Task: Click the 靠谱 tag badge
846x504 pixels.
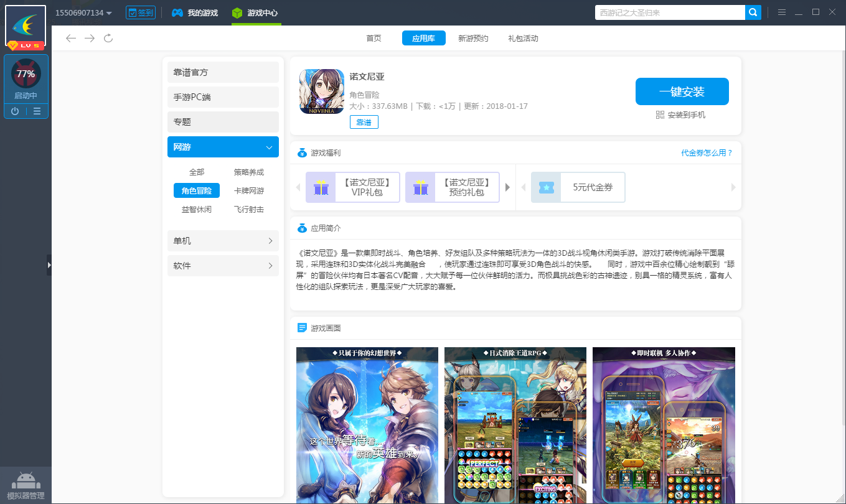Action: coord(364,123)
